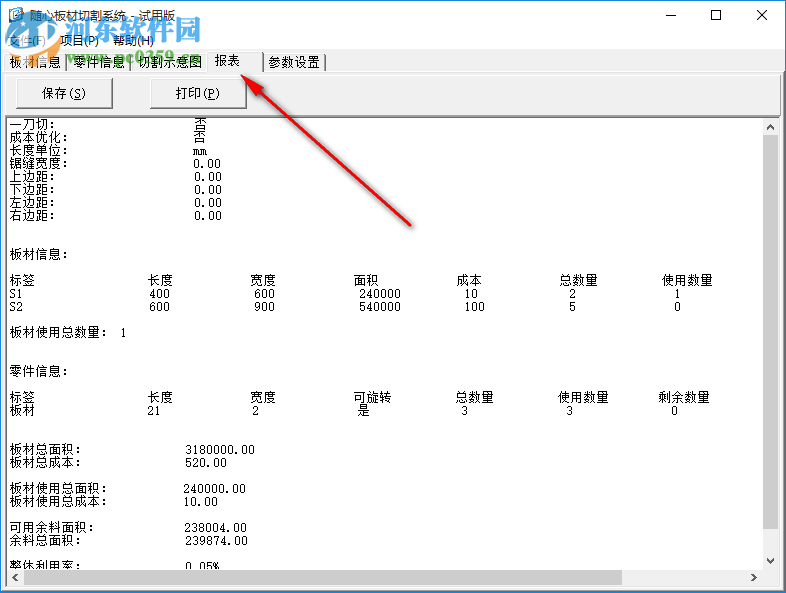This screenshot has width=786, height=593.
Task: Click 板材总面积 value 3180000.00
Action: click(x=220, y=450)
